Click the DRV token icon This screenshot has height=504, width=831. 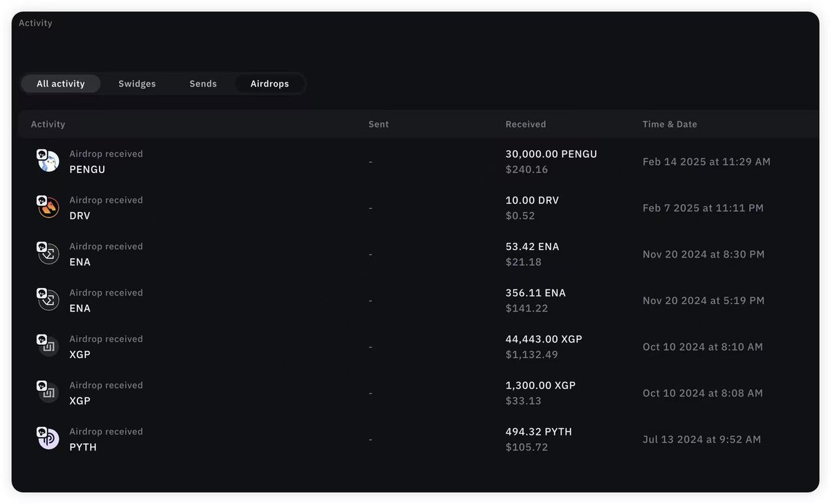click(48, 207)
